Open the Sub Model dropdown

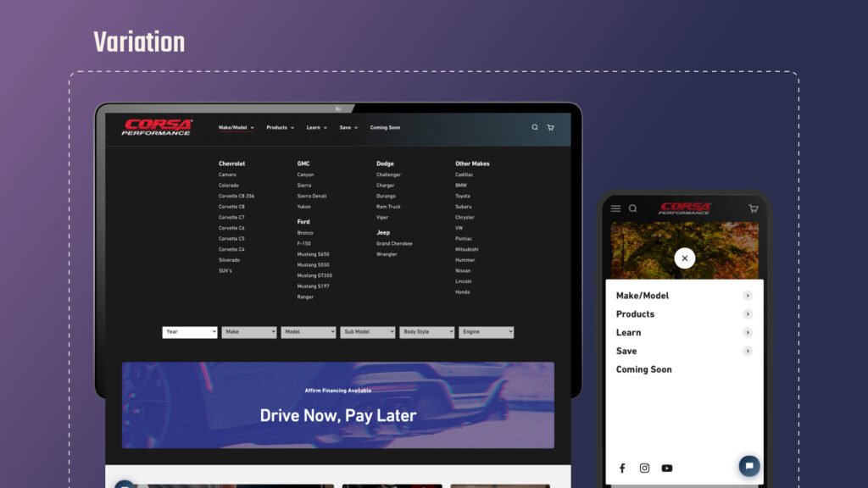tap(368, 332)
